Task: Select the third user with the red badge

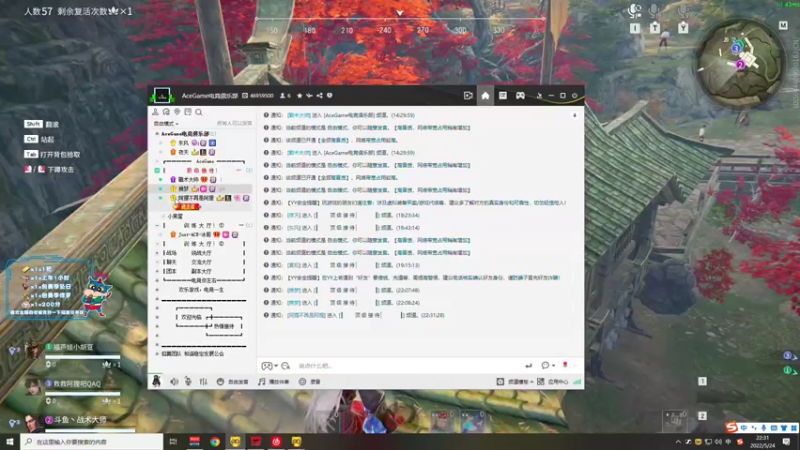Action: click(x=209, y=198)
